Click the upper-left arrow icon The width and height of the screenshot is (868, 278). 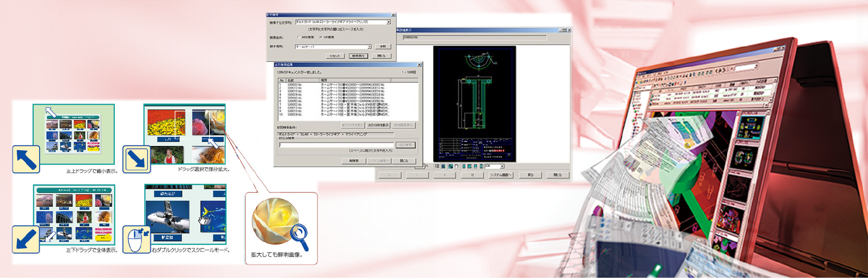[26, 159]
